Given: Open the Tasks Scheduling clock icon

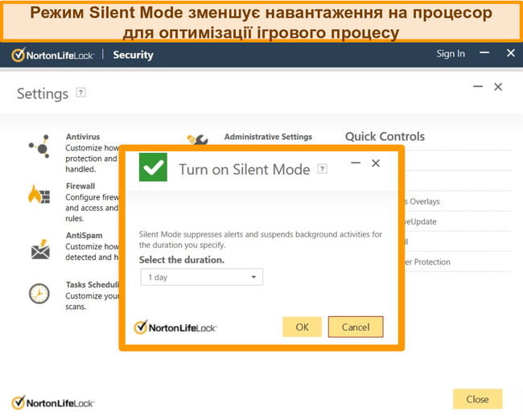Looking at the screenshot, I should [x=39, y=294].
